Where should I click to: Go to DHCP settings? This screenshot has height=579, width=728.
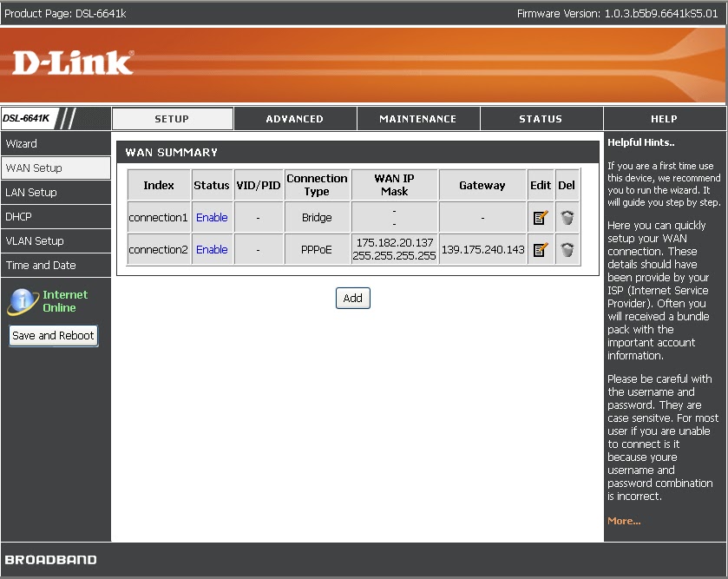56,216
